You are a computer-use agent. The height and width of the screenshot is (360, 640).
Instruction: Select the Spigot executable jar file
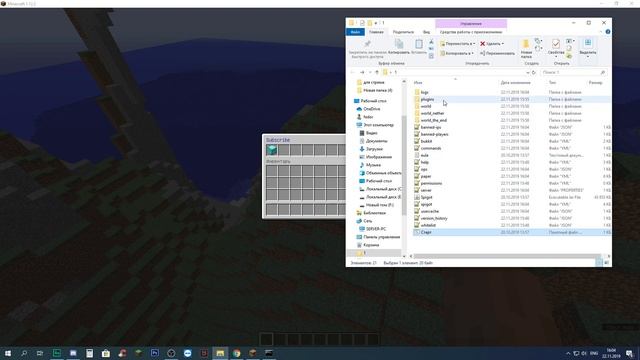[426, 197]
